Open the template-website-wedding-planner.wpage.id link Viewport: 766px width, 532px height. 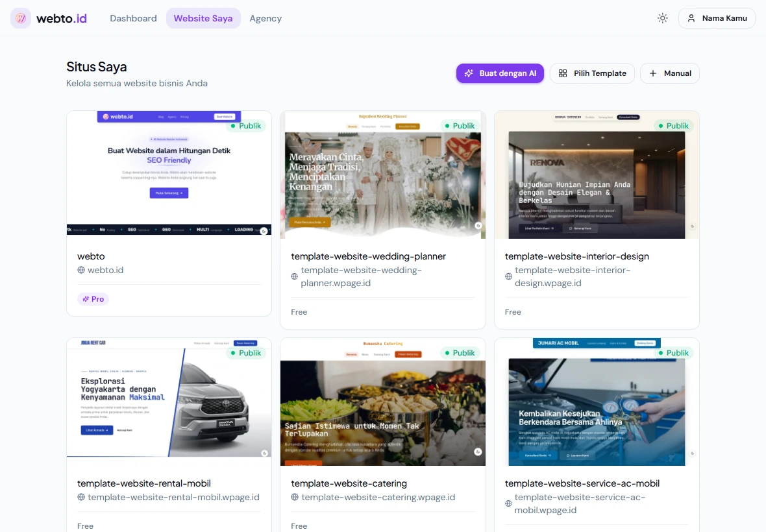(361, 276)
